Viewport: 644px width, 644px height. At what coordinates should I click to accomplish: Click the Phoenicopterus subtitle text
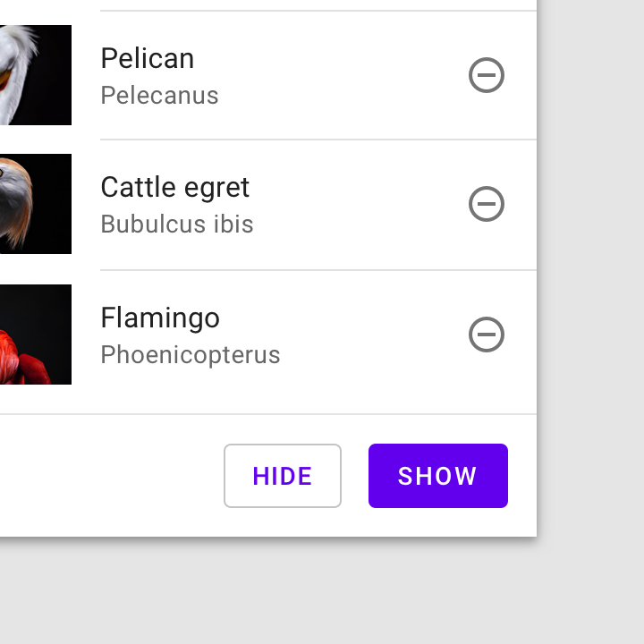click(x=191, y=355)
